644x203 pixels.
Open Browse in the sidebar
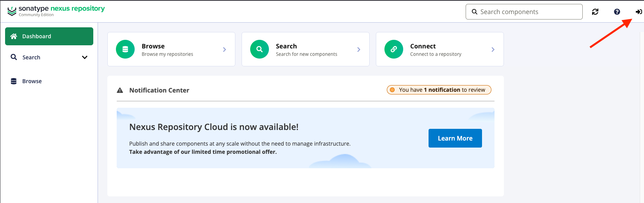tap(49, 81)
